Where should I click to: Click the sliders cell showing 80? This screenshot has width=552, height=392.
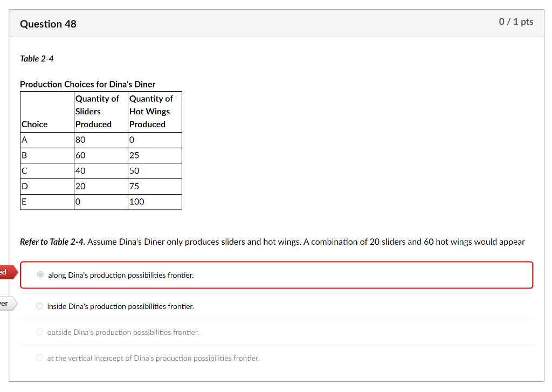[x=101, y=140]
